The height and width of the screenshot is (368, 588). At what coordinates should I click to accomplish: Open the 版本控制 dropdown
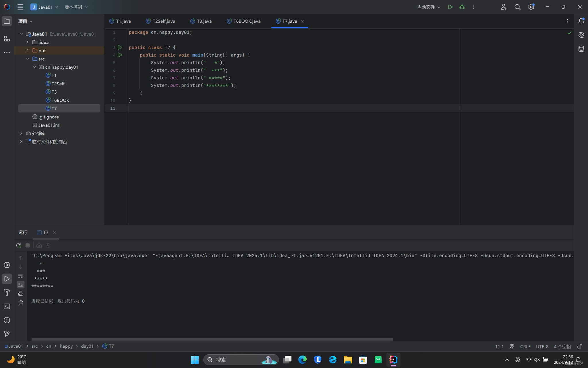[76, 7]
